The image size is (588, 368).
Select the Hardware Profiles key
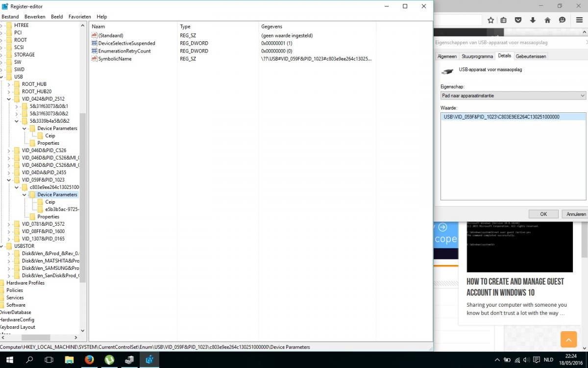(25, 283)
